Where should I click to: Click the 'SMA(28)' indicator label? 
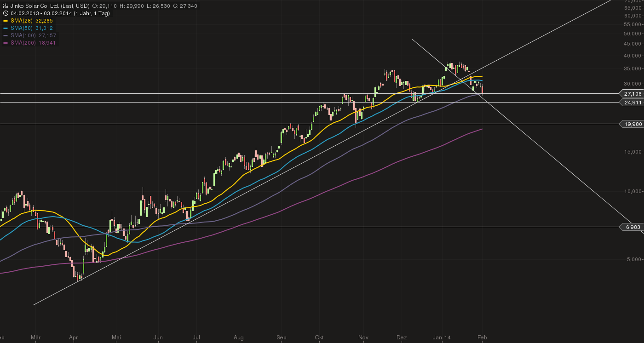21,21
